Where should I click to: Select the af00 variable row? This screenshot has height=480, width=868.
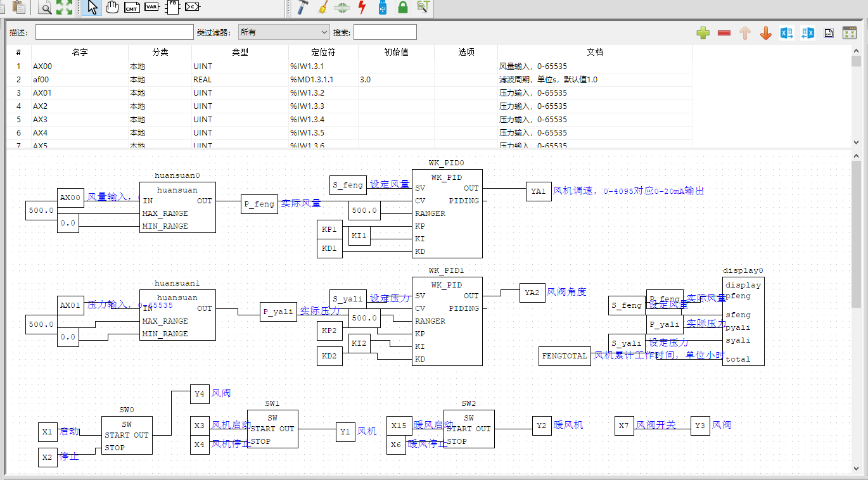[79, 80]
